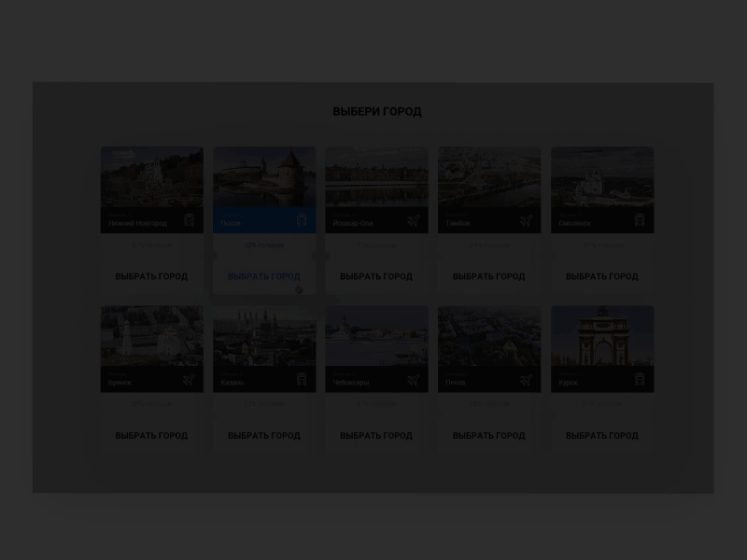
Task: Choose ВЫБРАТЬ ГОРОД for Тамбов
Action: click(x=488, y=276)
